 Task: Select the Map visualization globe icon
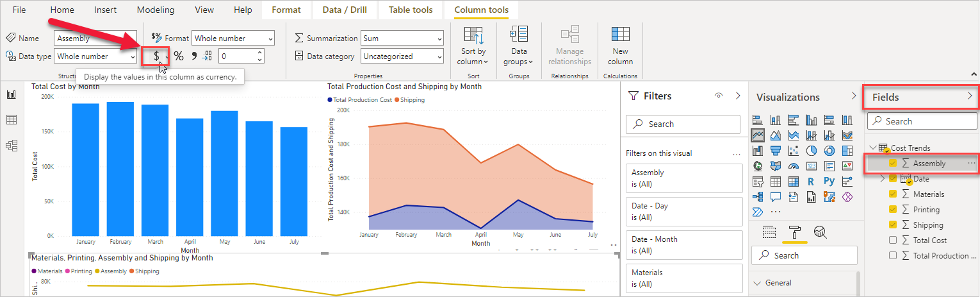(x=758, y=166)
